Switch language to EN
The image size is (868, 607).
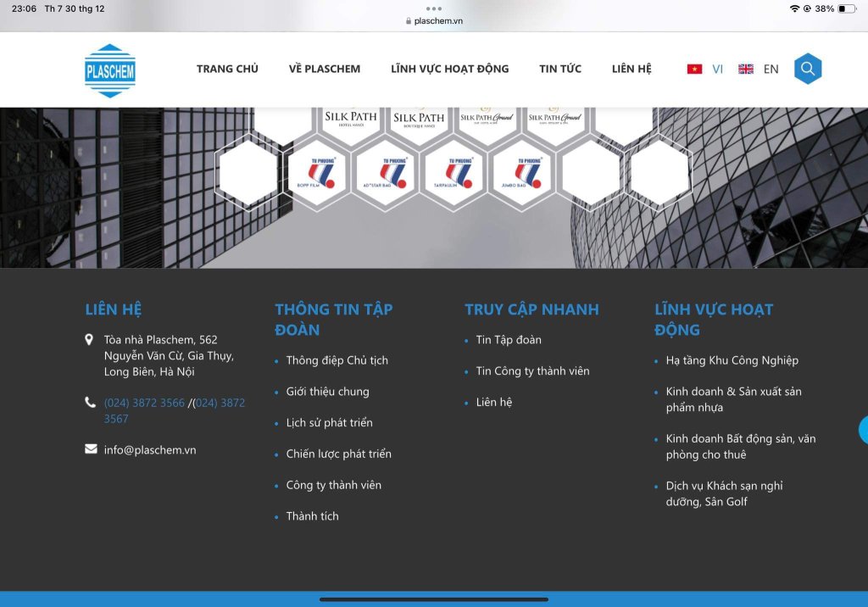(x=771, y=70)
